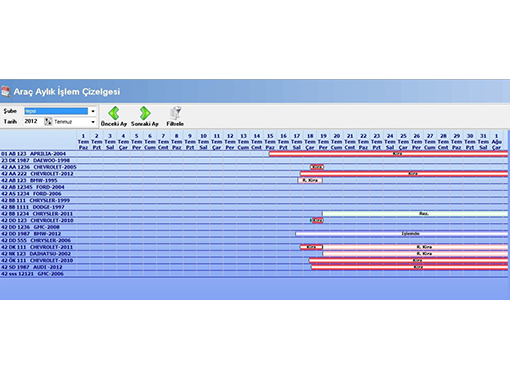The width and height of the screenshot is (510, 380).
Task: Click the year spinner next to 2012
Action: tap(48, 122)
